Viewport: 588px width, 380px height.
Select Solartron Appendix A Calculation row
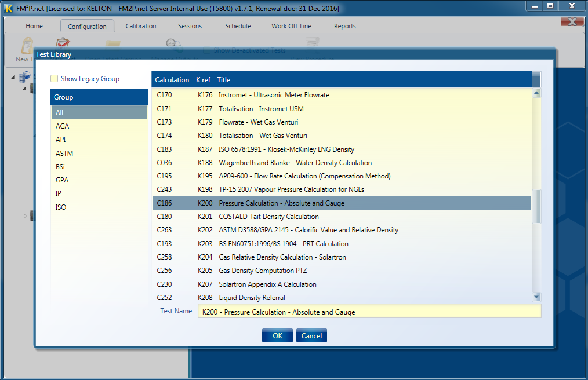[342, 284]
